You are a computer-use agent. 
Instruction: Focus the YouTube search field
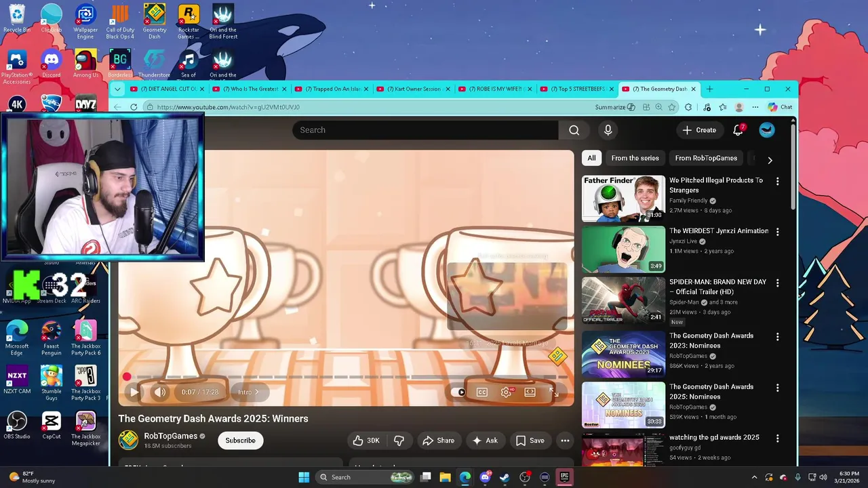point(425,130)
